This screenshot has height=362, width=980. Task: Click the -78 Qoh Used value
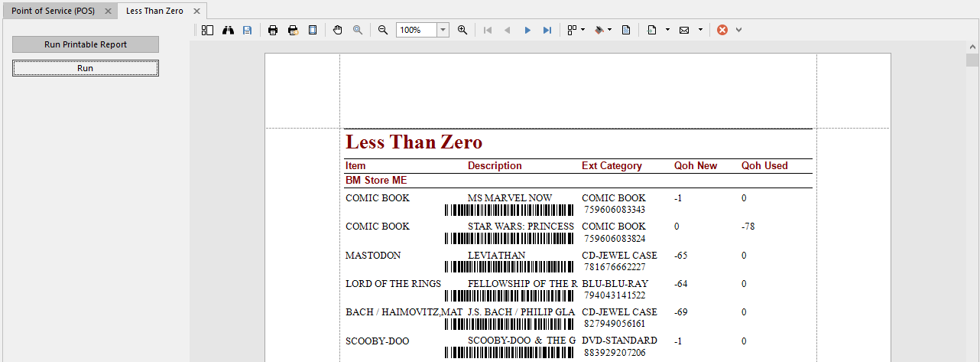pos(748,227)
